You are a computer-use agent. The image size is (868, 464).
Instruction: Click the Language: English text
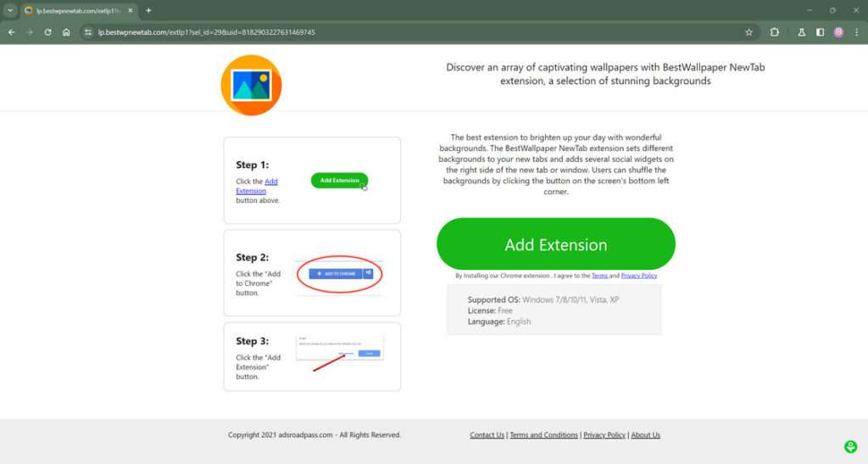pos(499,321)
